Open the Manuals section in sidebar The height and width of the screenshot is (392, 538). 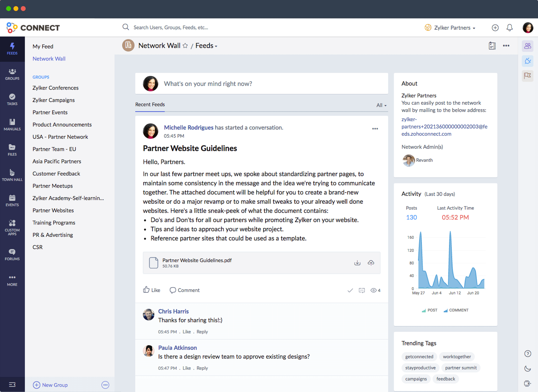pos(12,125)
